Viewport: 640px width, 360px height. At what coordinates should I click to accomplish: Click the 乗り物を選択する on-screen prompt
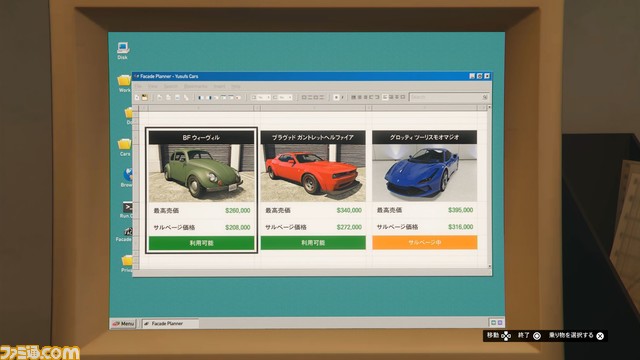pos(576,336)
